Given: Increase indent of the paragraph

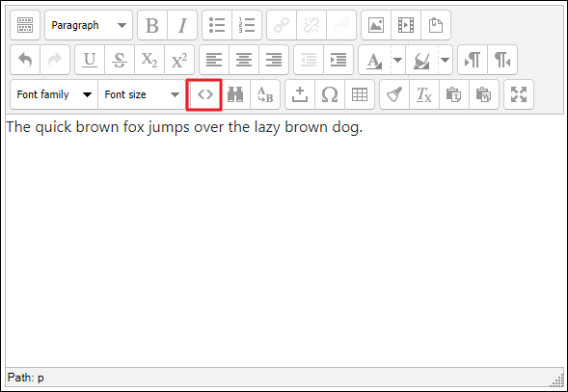Looking at the screenshot, I should pyautogui.click(x=338, y=60).
